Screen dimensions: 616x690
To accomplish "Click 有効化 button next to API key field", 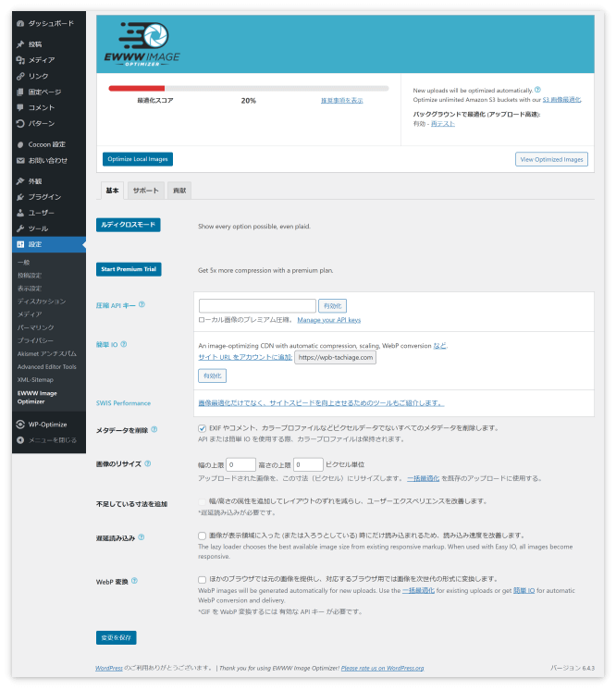I will (x=333, y=306).
